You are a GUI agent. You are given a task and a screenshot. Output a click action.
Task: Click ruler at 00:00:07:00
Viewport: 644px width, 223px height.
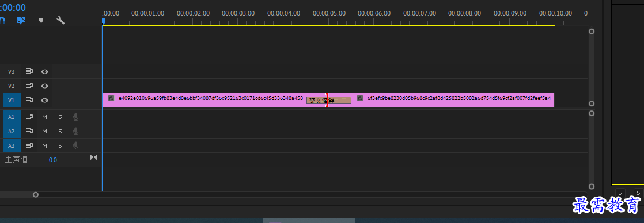[x=419, y=13]
